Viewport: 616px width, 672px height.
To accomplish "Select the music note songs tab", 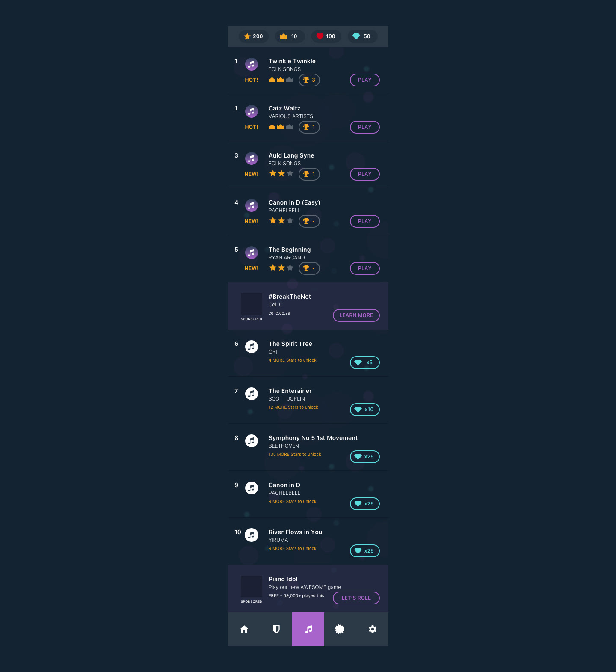I will (x=308, y=629).
